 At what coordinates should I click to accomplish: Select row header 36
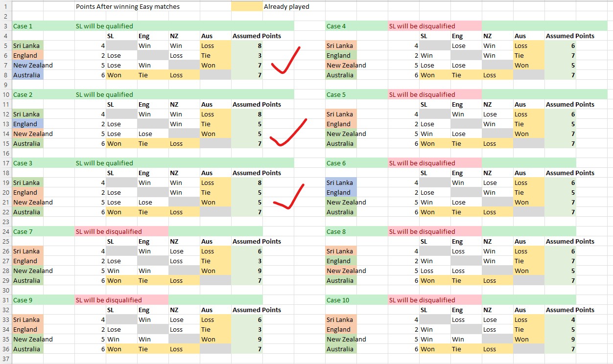pyautogui.click(x=5, y=349)
